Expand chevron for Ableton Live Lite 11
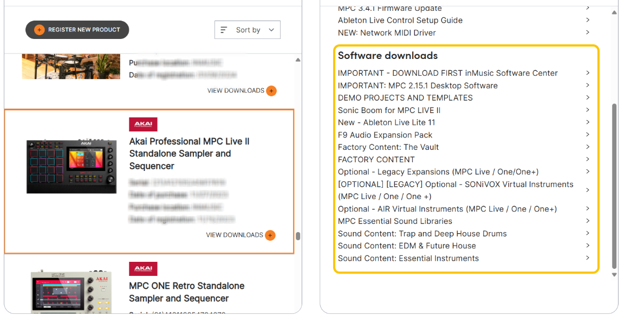This screenshot has width=644, height=317. pos(588,122)
